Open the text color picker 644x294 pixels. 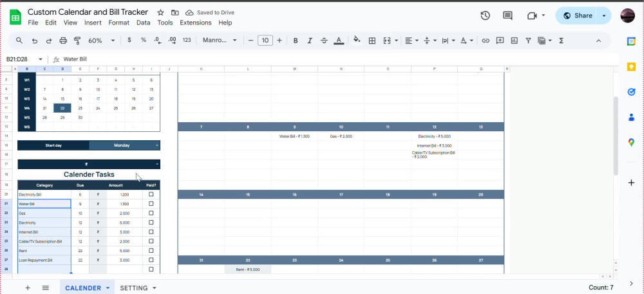tap(339, 40)
